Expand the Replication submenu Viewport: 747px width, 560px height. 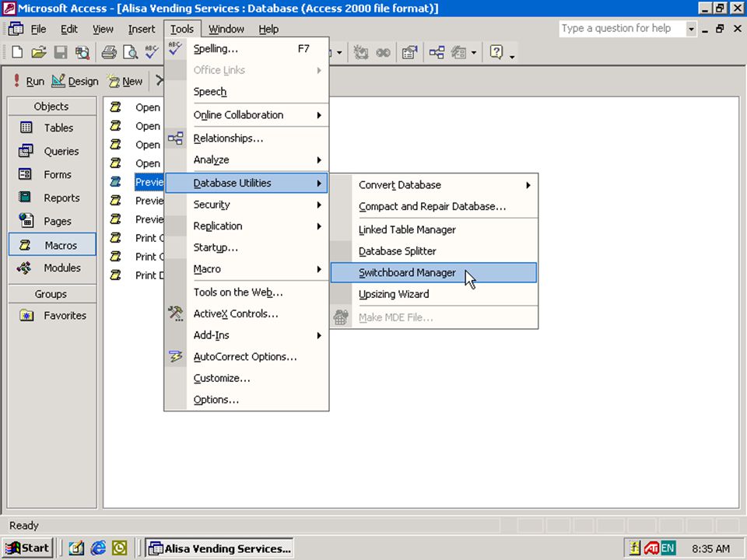[247, 226]
